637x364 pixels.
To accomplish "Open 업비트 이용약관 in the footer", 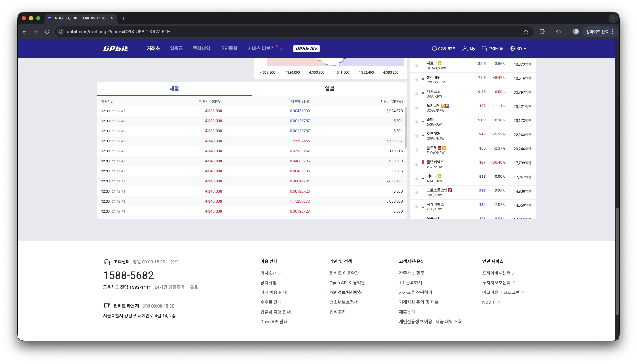I will [x=344, y=273].
